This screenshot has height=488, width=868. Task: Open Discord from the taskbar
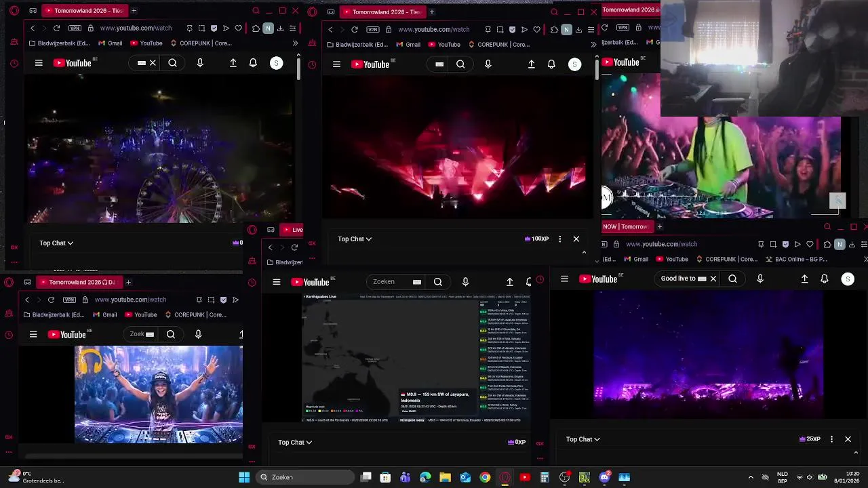click(x=604, y=477)
